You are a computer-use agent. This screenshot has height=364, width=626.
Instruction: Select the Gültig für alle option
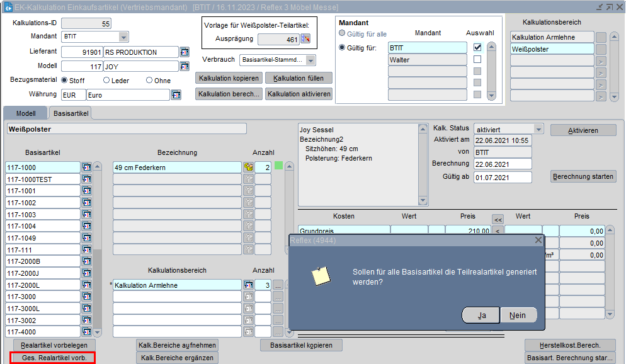pos(343,33)
